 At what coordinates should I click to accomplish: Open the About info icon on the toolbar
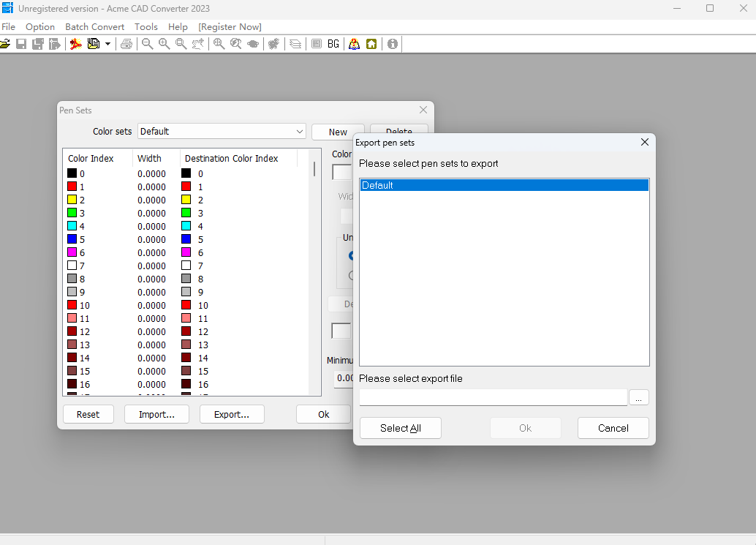pos(392,43)
